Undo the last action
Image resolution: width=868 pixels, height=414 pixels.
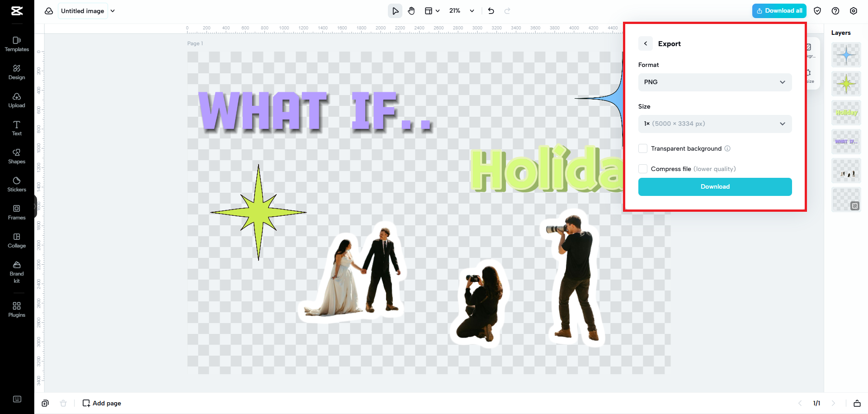point(491,10)
